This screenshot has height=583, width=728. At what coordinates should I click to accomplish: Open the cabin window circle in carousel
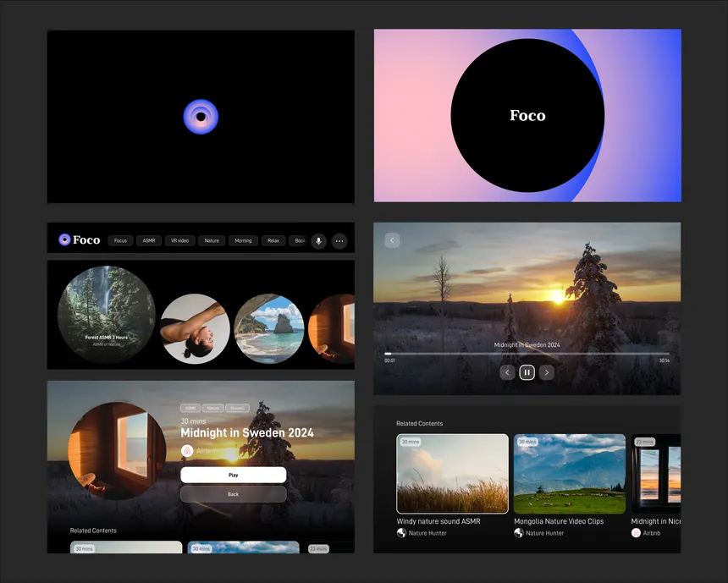click(332, 328)
